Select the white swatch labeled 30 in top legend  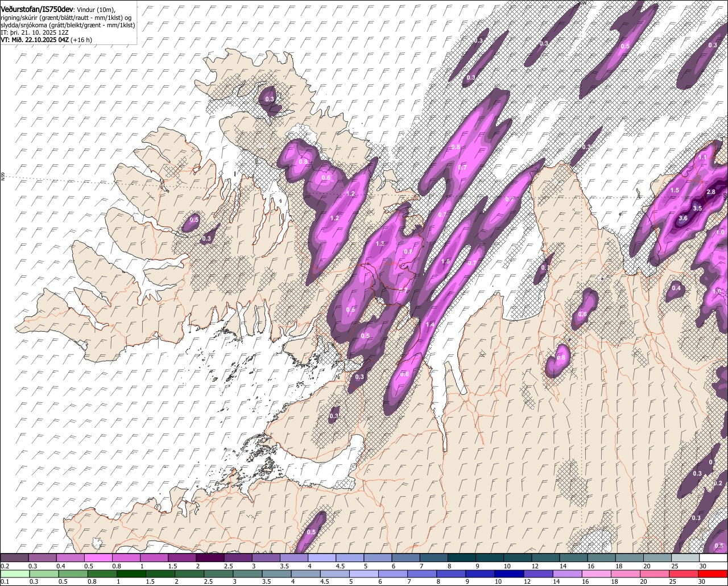coord(713,558)
